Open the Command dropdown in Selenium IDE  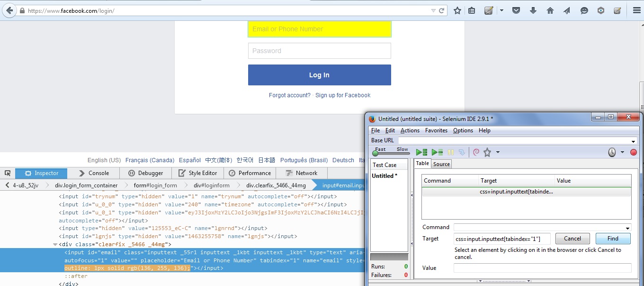(627, 227)
